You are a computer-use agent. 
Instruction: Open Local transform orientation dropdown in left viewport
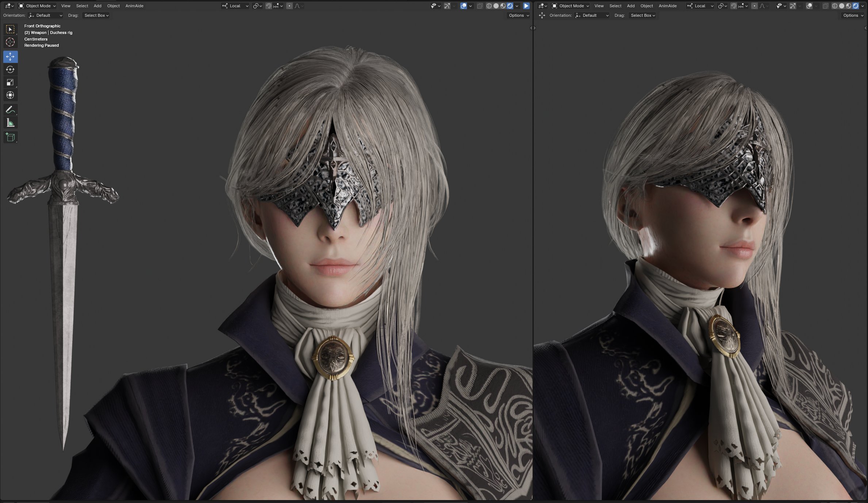(x=235, y=6)
